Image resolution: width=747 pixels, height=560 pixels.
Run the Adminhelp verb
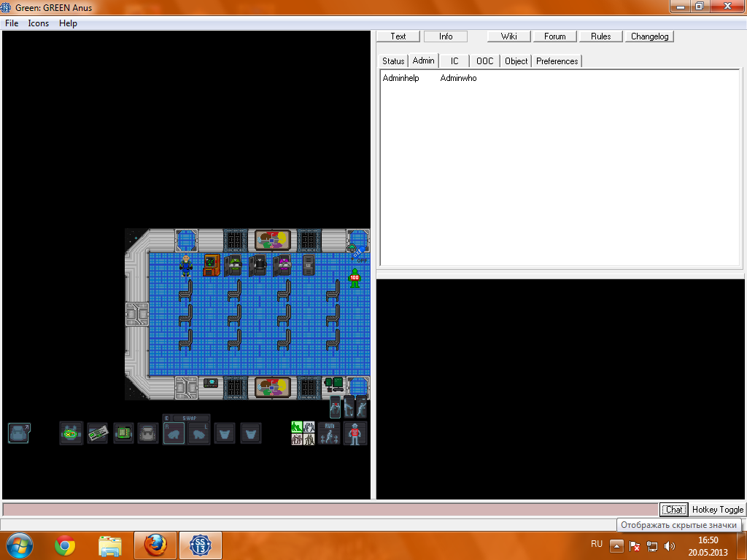400,78
